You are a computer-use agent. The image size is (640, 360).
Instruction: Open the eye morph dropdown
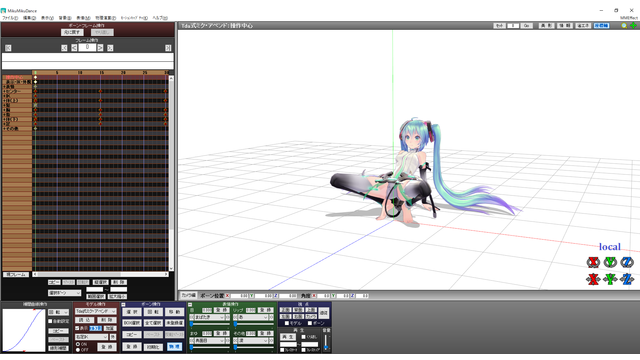coord(210,317)
